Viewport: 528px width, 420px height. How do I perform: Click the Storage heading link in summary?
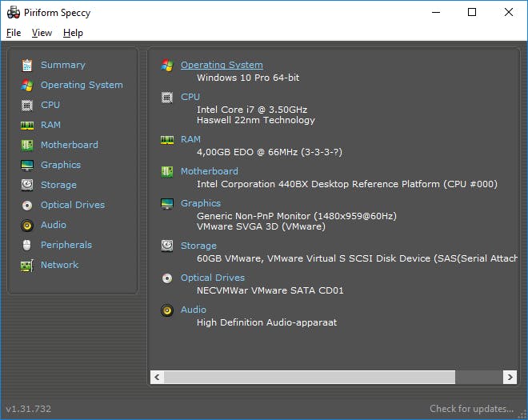pyautogui.click(x=198, y=246)
